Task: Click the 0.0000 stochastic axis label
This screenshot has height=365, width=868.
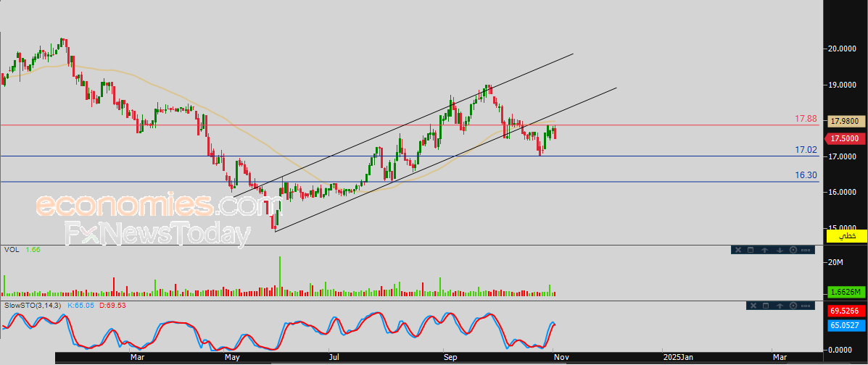Action: click(841, 350)
